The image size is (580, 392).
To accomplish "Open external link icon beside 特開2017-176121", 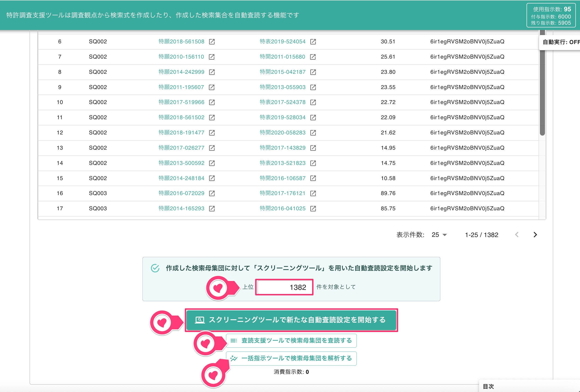I will [313, 193].
